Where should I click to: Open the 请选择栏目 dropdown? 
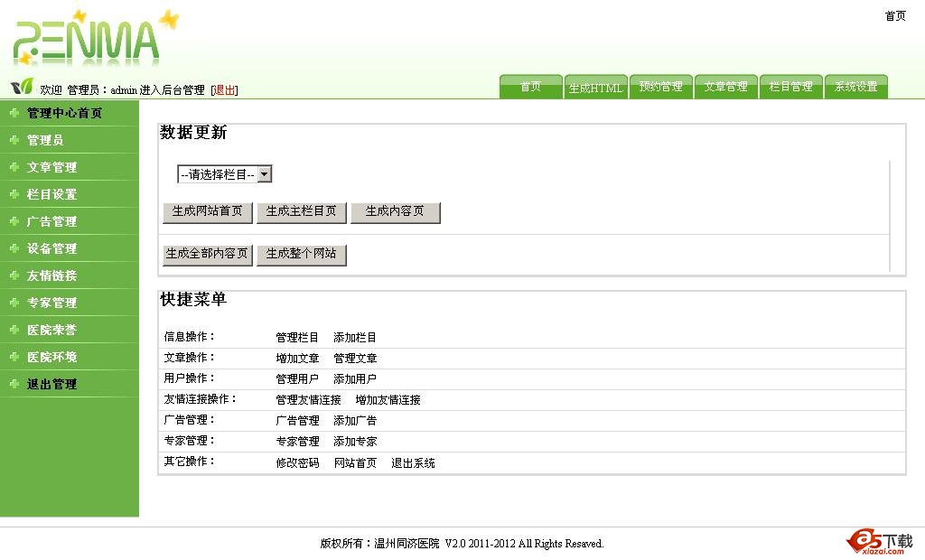(x=224, y=174)
